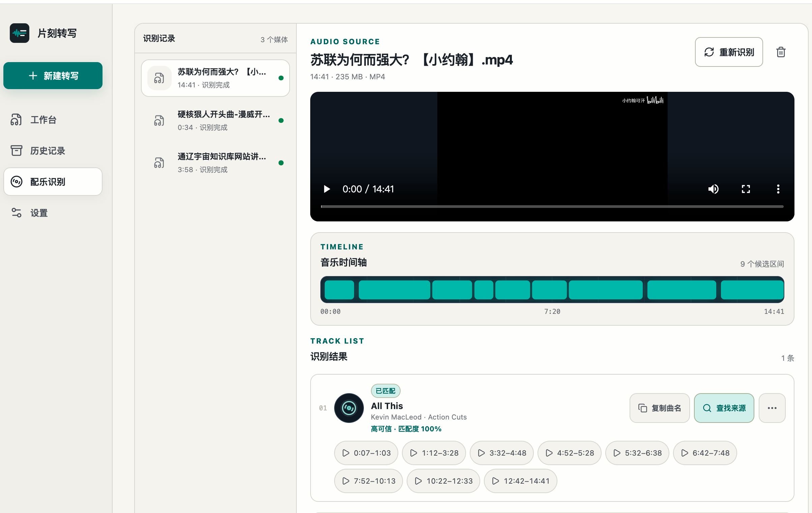Click the 9 个候选区间 label

coord(762,264)
